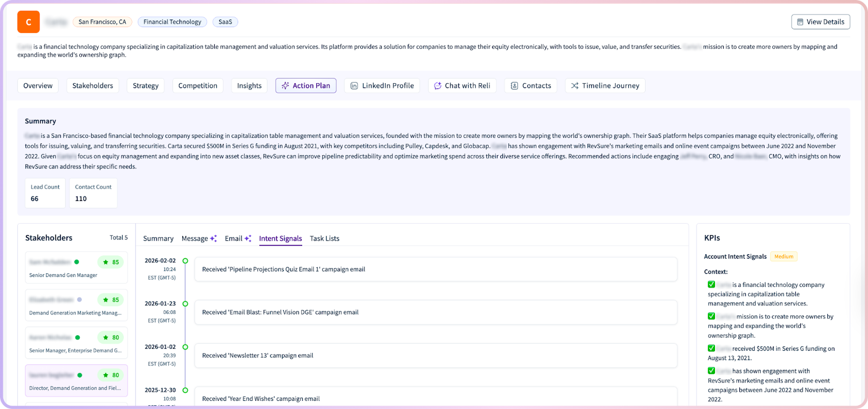Click the Lead Count card
Viewport: 868px width, 409px height.
coord(45,193)
